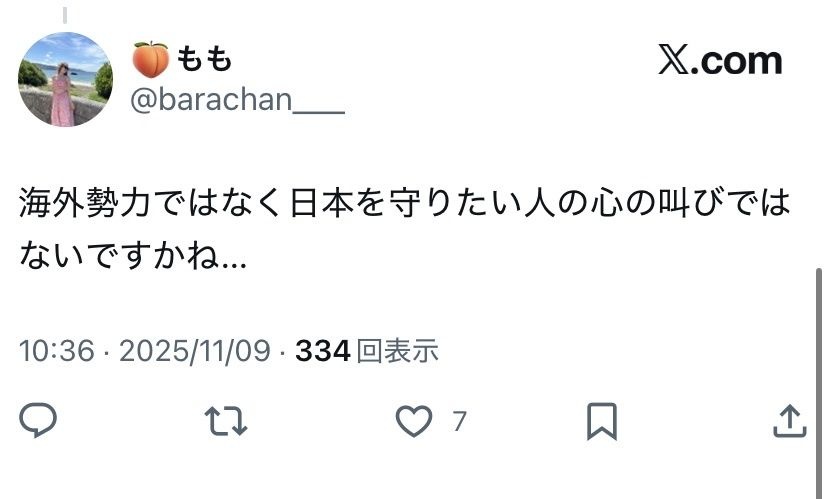Open the profile avatar of the woman in the pink dress
This screenshot has height=499, width=828.
pyautogui.click(x=65, y=79)
